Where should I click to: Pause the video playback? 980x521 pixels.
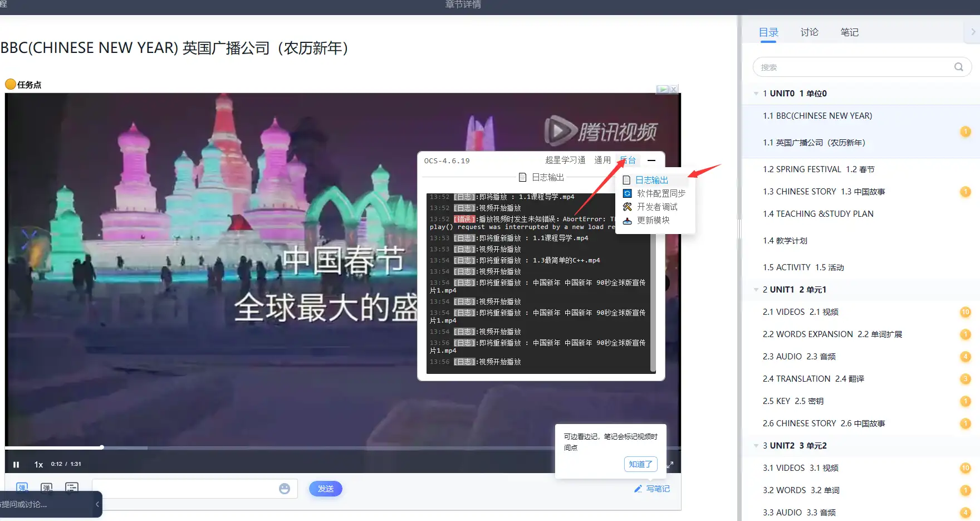coord(16,464)
